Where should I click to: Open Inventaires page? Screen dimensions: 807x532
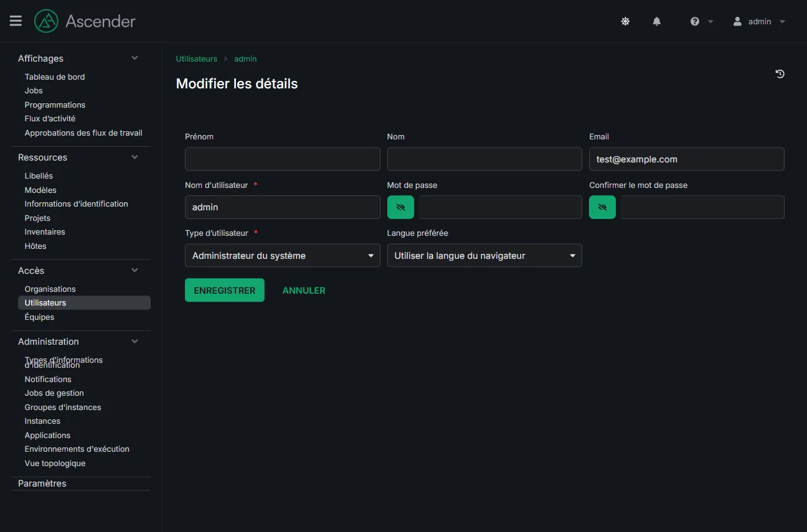[x=45, y=231]
